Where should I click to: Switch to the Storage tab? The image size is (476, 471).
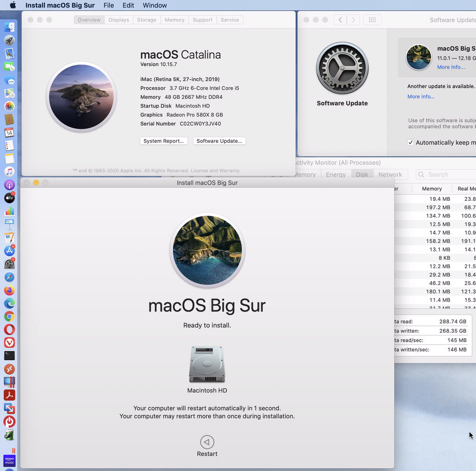pos(146,20)
